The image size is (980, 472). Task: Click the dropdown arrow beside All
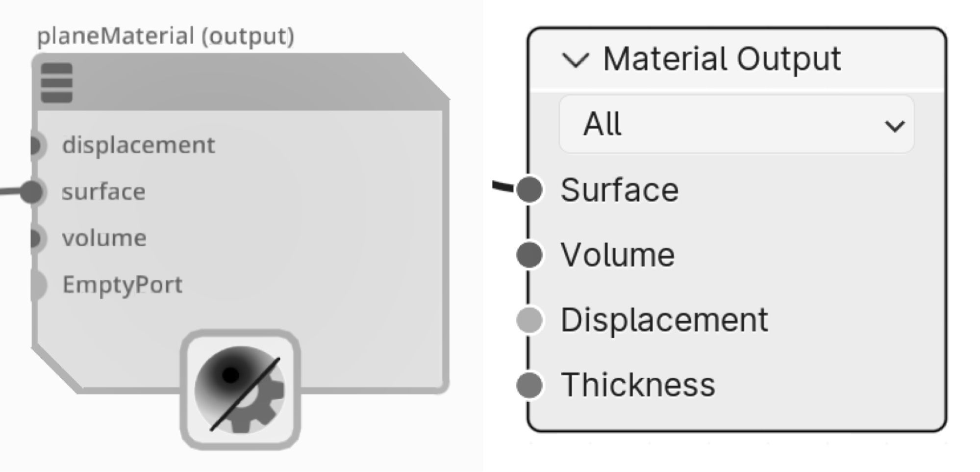tap(894, 126)
